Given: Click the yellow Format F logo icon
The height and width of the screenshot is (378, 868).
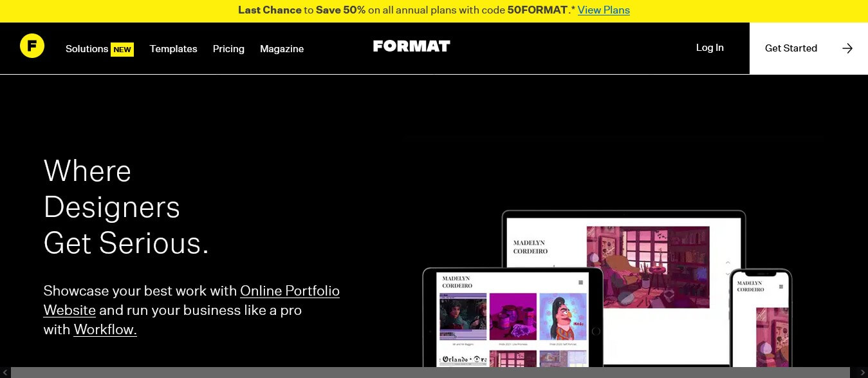Looking at the screenshot, I should 32,46.
